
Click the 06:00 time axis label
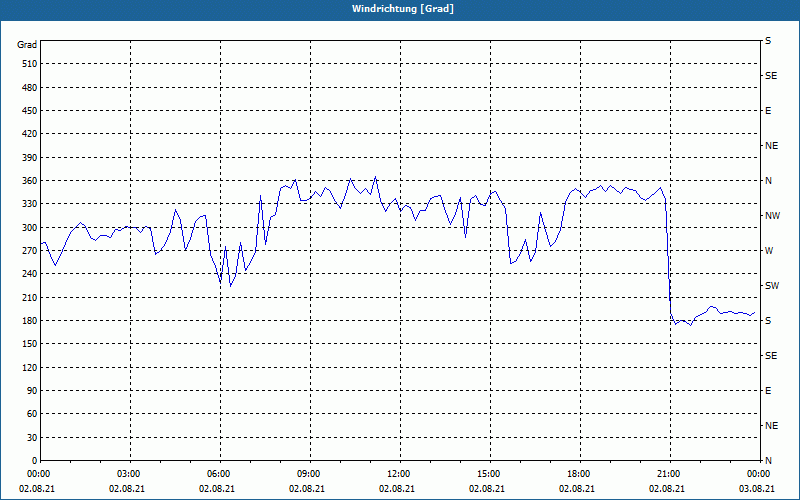217,474
